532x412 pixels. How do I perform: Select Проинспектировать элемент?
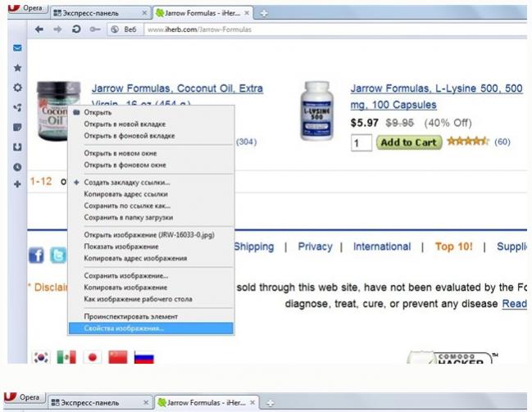(151, 317)
